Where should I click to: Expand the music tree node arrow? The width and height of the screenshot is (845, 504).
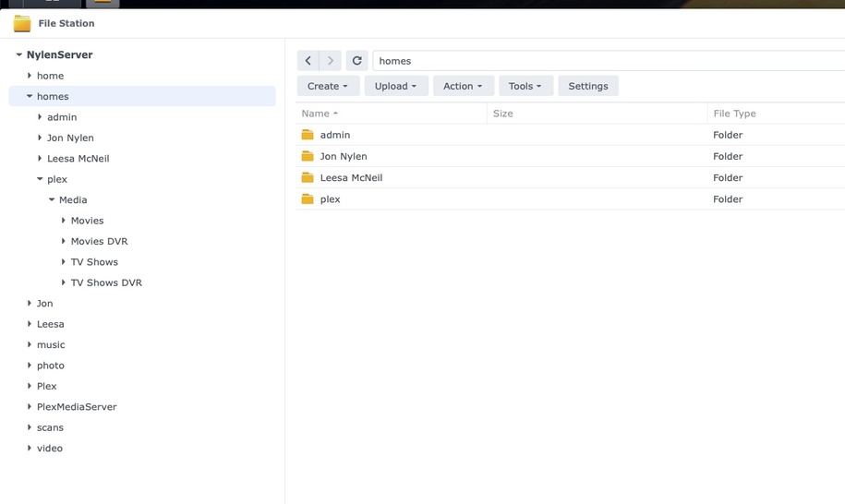(x=30, y=344)
